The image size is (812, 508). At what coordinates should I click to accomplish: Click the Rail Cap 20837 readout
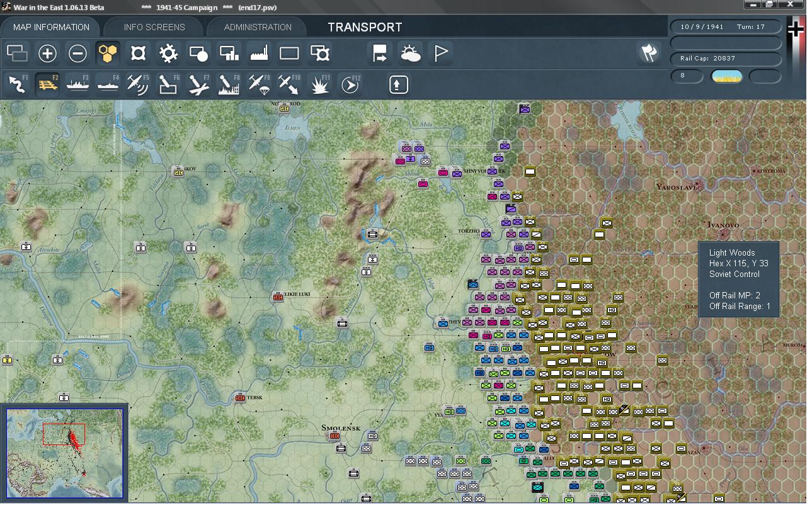726,59
